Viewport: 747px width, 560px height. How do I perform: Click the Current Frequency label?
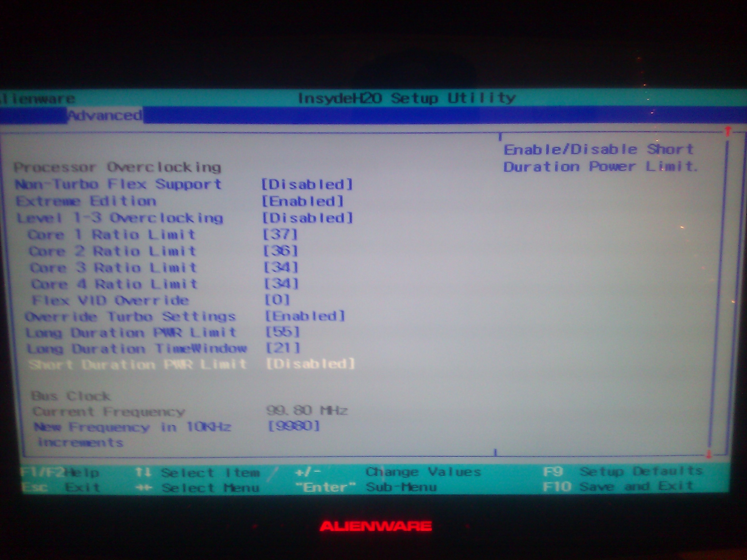109,411
